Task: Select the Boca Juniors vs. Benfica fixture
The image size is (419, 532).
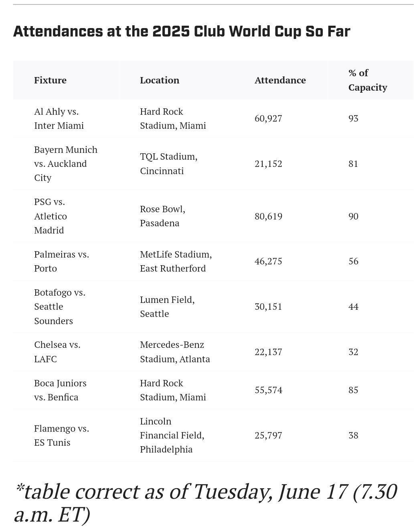Action: point(60,390)
